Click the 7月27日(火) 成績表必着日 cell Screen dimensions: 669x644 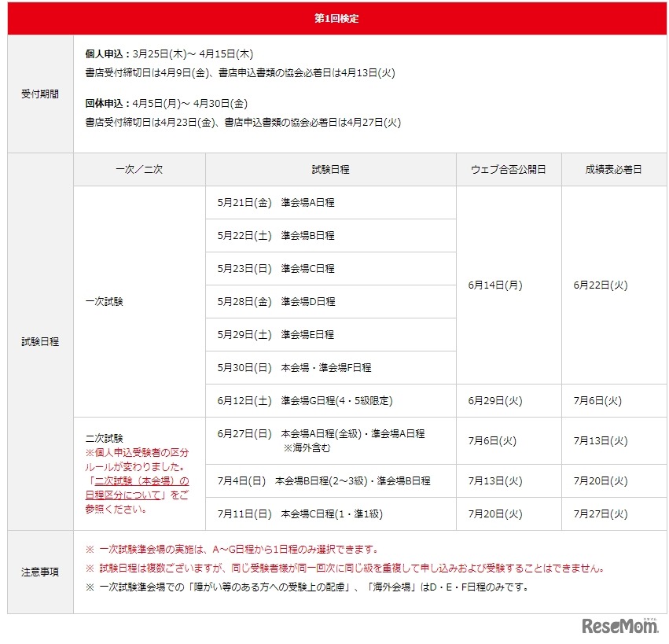(x=615, y=513)
